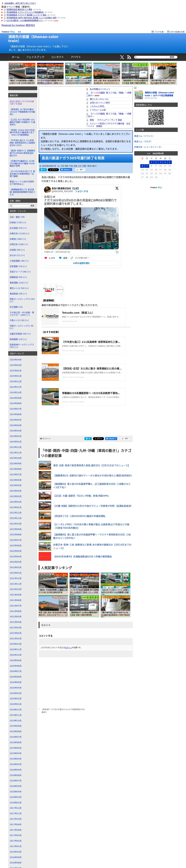Click Facebook Share button below article title
The height and width of the screenshot is (868, 186).
[66, 170]
